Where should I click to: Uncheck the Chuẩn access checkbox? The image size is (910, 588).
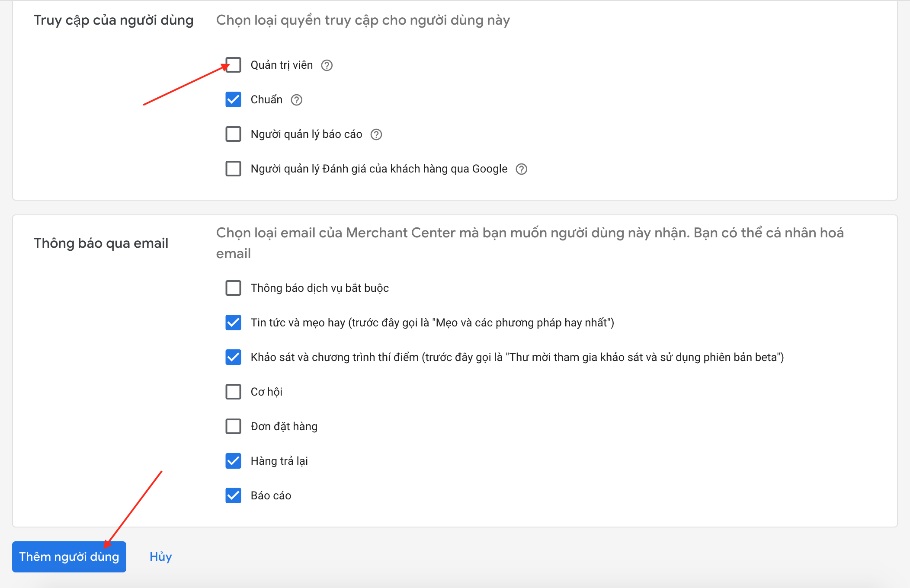[234, 99]
